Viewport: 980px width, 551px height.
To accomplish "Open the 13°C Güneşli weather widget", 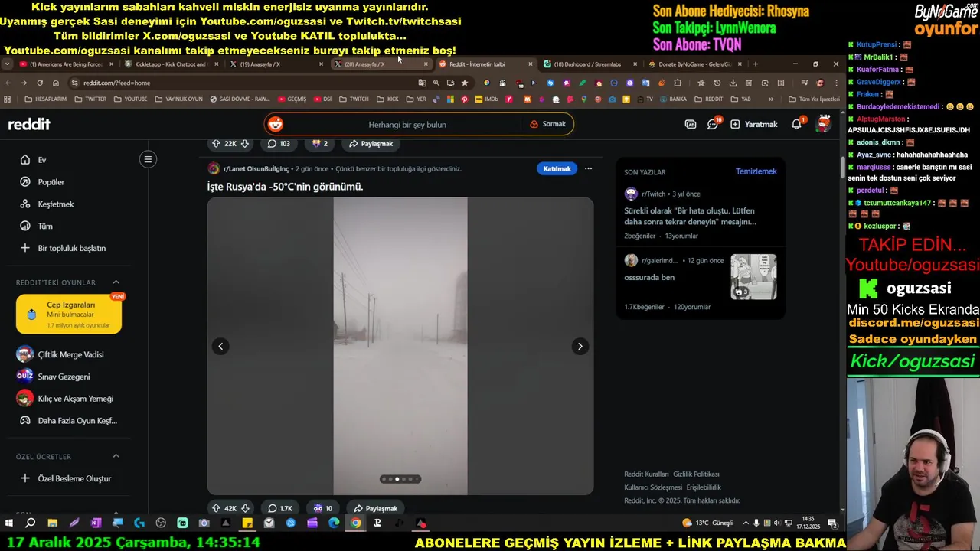I will 707,523.
